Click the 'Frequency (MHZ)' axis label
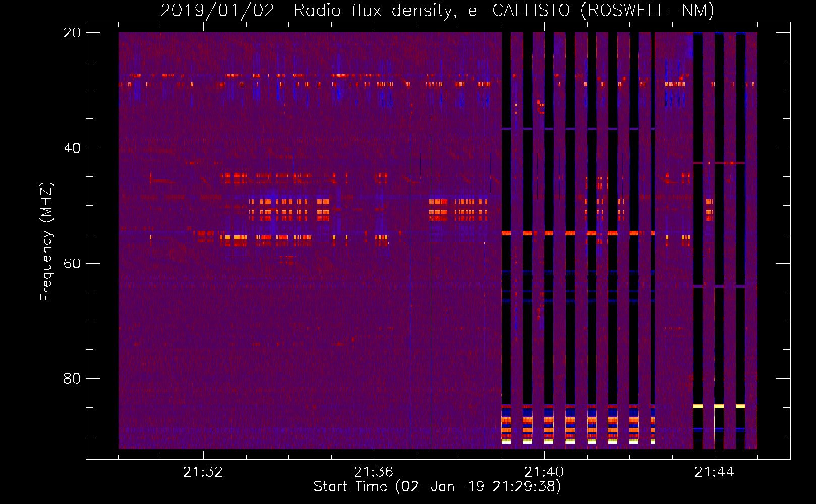 pos(46,242)
